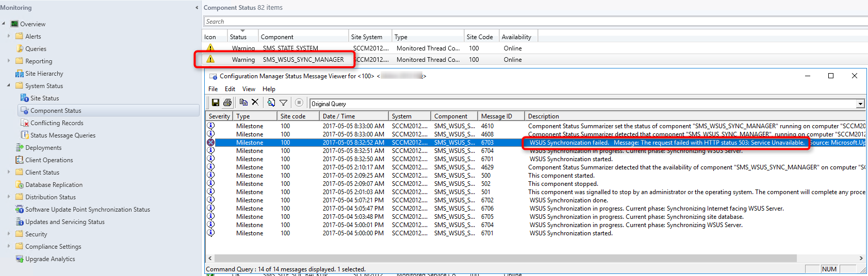Viewport: 868px width, 276px height.
Task: Click the Delete X toolbar icon
Action: pyautogui.click(x=255, y=102)
